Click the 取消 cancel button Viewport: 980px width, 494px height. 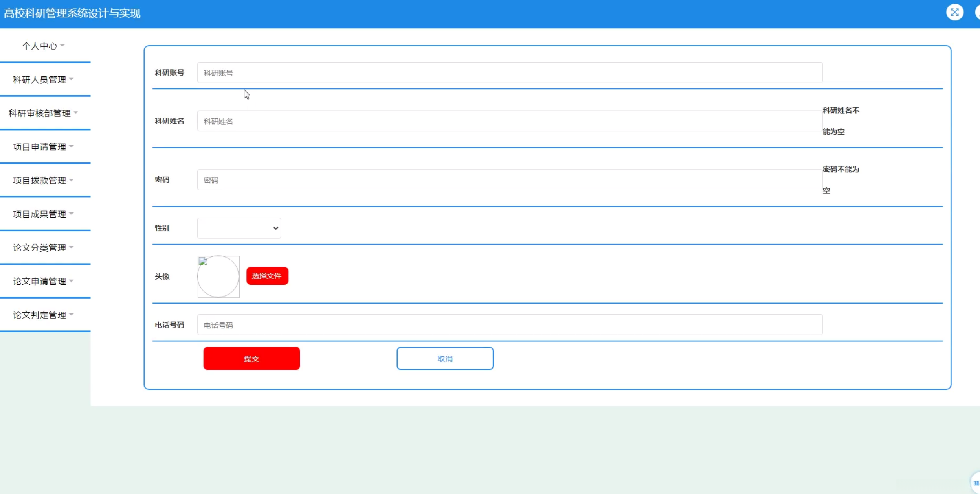pos(445,358)
